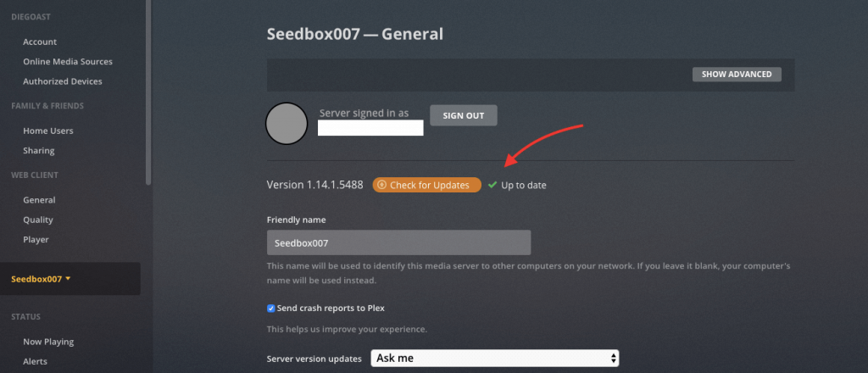Open Authorized Devices page
This screenshot has width=868, height=373.
63,81
